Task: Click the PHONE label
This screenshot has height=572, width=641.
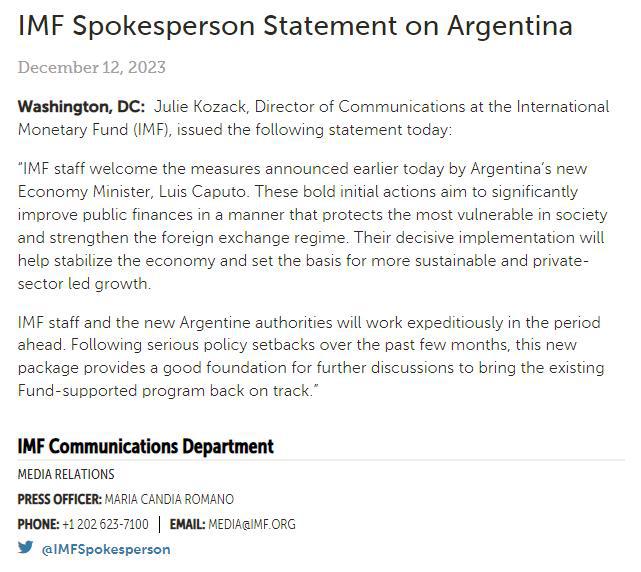Action: click(38, 524)
